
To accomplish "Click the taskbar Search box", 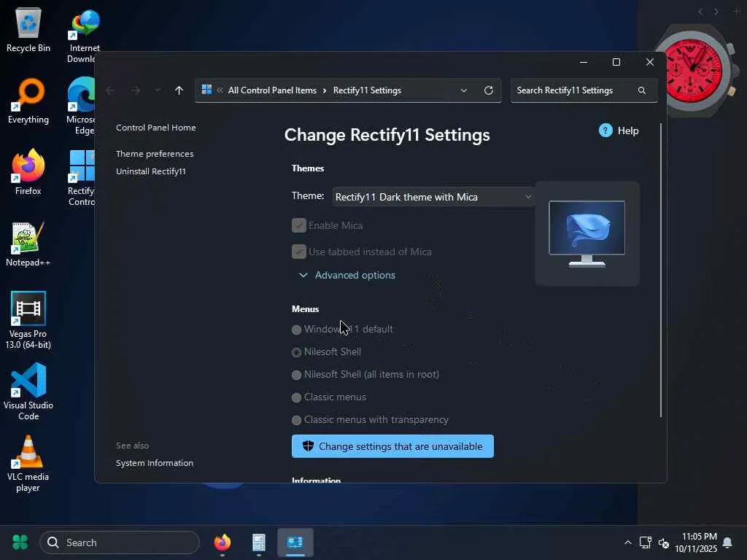I will point(120,542).
